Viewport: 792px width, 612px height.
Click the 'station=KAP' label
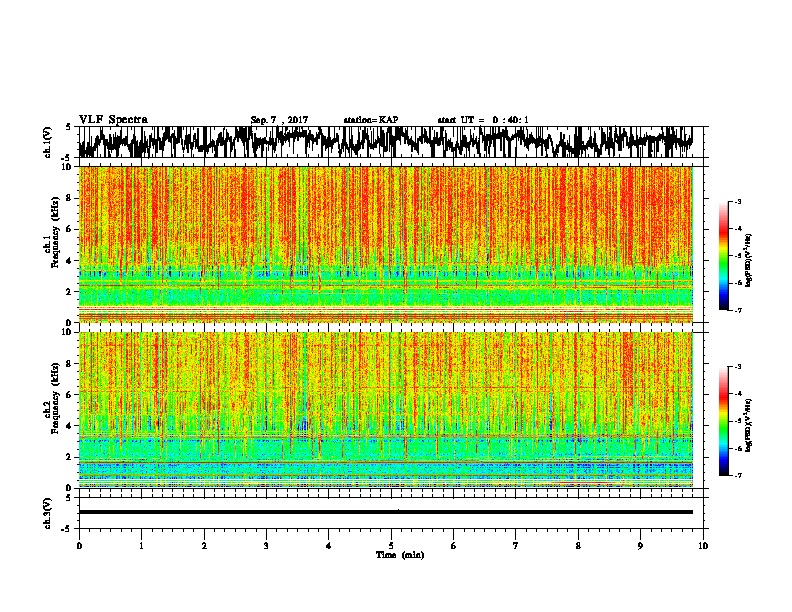click(x=371, y=120)
